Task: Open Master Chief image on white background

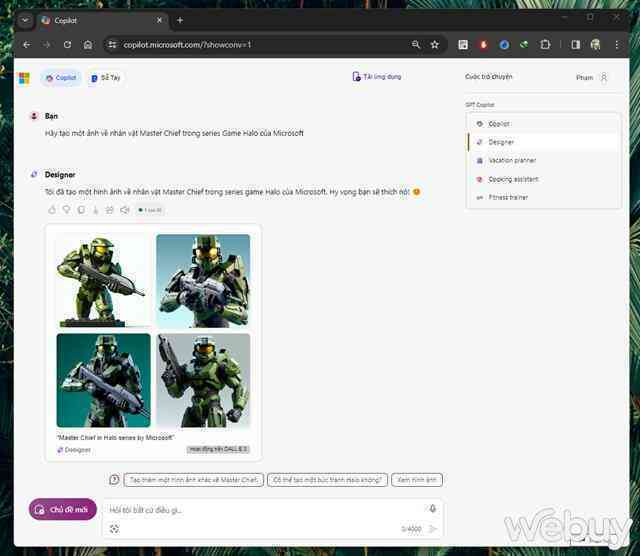Action: [103, 281]
